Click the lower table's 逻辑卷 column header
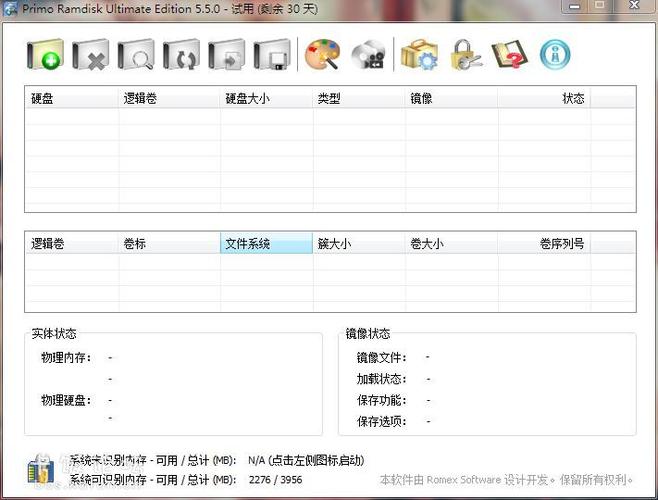 click(x=72, y=243)
